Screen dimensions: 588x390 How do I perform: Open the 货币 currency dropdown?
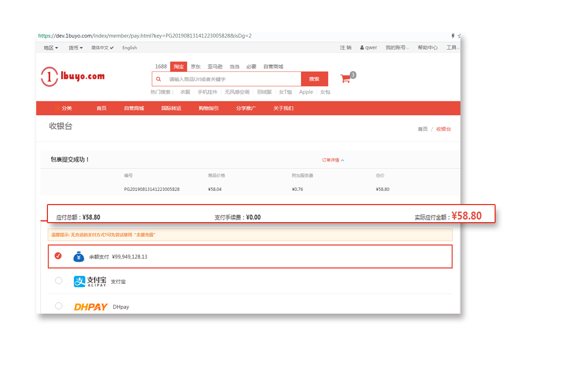[x=75, y=48]
